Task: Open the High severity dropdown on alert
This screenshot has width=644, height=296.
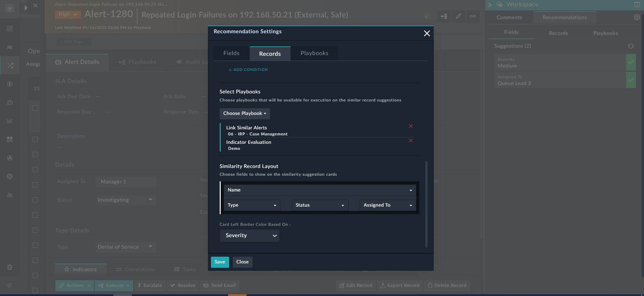Action: [x=68, y=14]
